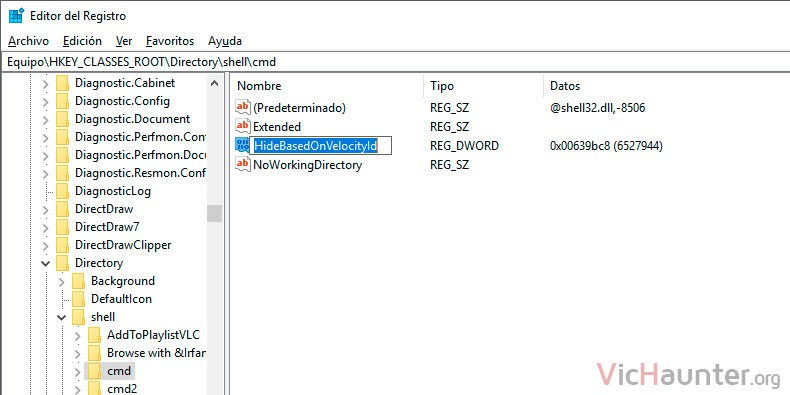Expand the AddToPlaylistVLC key
The image size is (790, 395).
coord(78,335)
